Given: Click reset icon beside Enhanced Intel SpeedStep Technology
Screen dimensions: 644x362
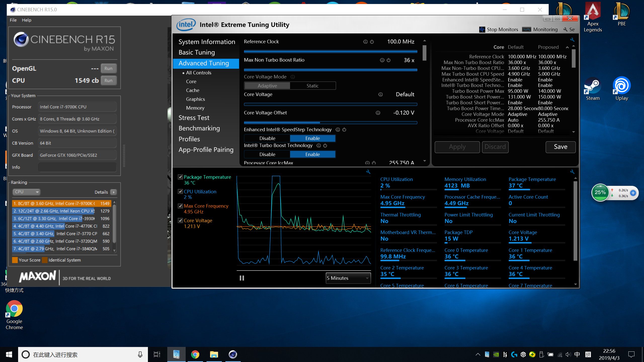Looking at the screenshot, I should pyautogui.click(x=344, y=130).
